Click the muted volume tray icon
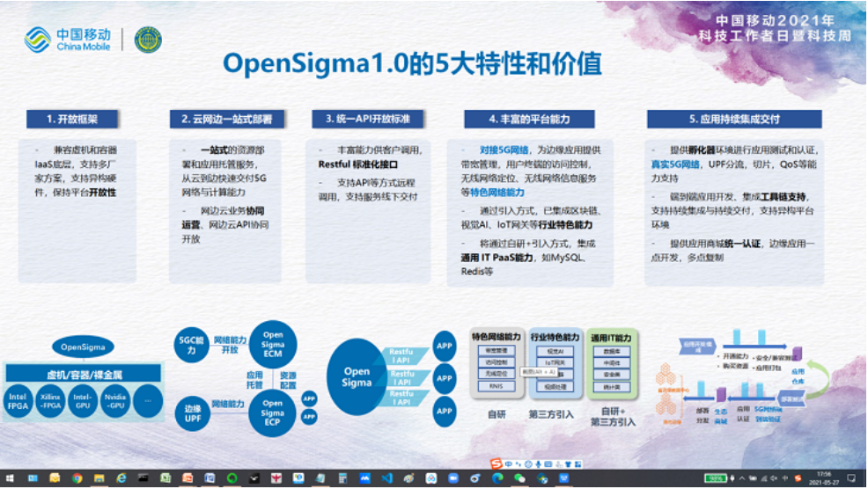The image size is (868, 489). coord(774,478)
